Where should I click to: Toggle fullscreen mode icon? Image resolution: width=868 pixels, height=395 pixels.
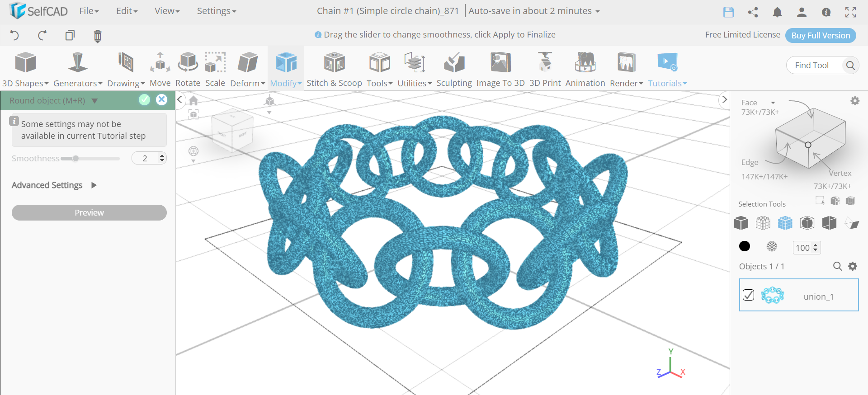point(851,12)
